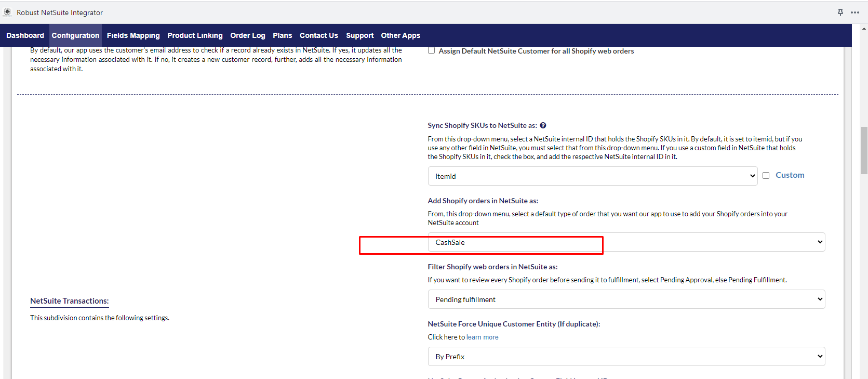This screenshot has width=868, height=379.
Task: Click the Add Shopify orders in NetSuite as label
Action: pos(483,201)
